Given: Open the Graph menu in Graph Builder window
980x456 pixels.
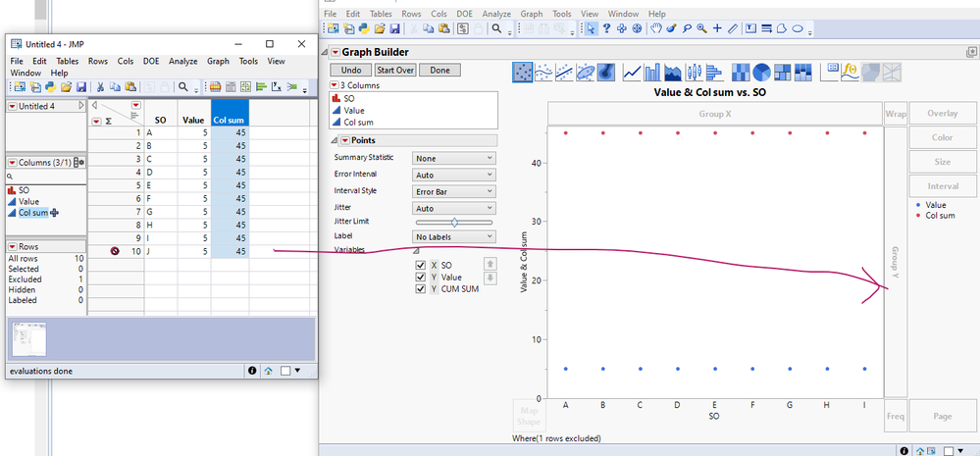Looking at the screenshot, I should [x=532, y=14].
